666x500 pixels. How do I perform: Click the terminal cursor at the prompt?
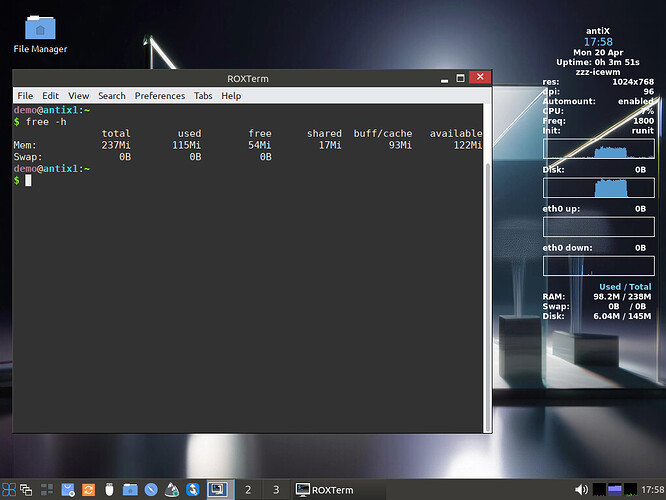(28, 181)
